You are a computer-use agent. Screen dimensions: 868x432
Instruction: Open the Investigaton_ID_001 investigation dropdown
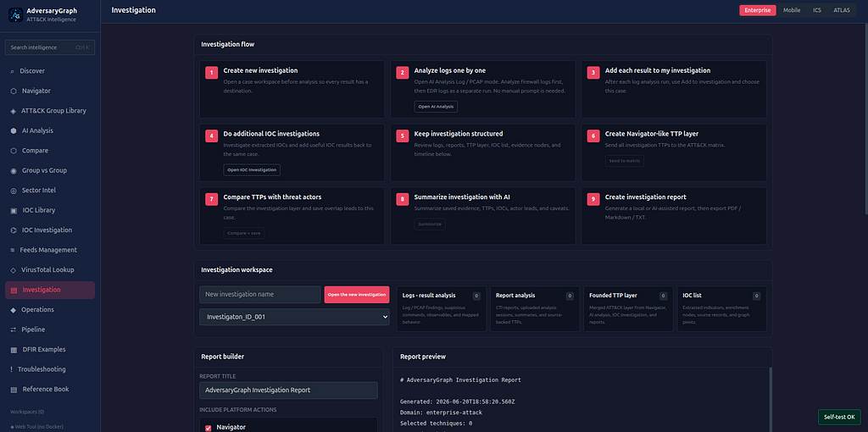[x=294, y=317]
